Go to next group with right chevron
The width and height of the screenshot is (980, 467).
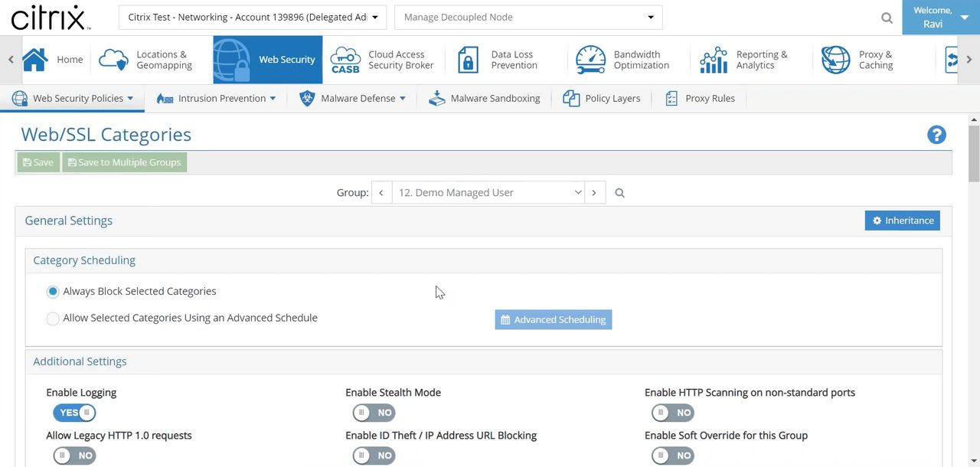coord(594,193)
